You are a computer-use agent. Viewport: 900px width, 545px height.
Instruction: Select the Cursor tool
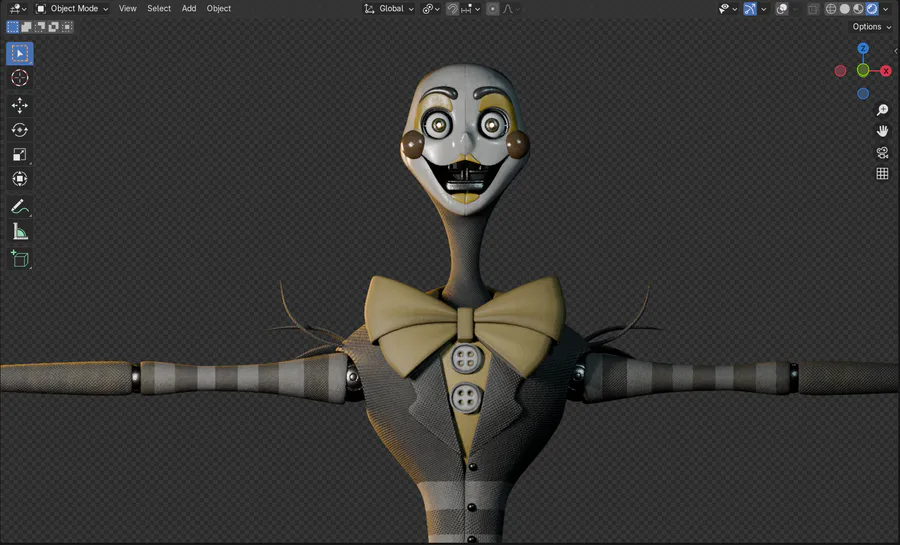click(20, 77)
